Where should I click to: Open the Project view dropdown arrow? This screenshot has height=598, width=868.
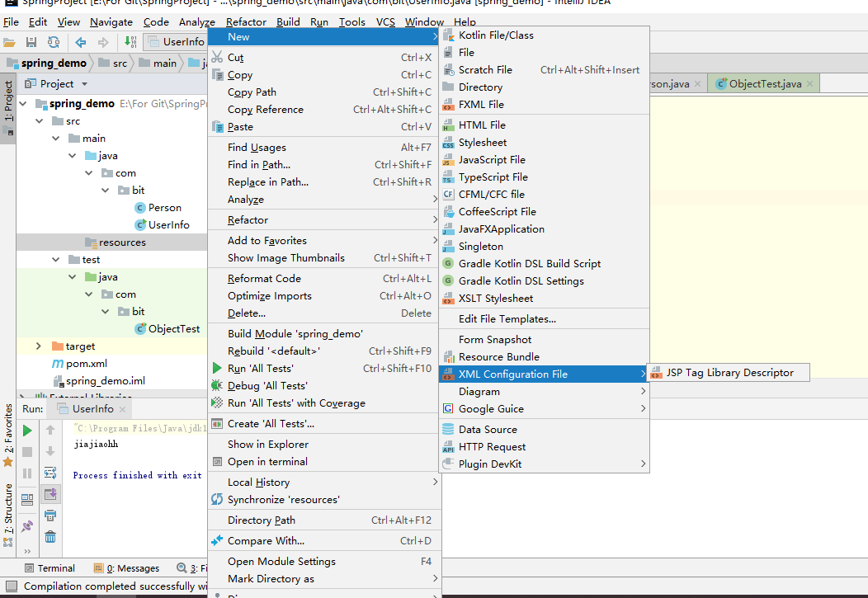point(85,84)
